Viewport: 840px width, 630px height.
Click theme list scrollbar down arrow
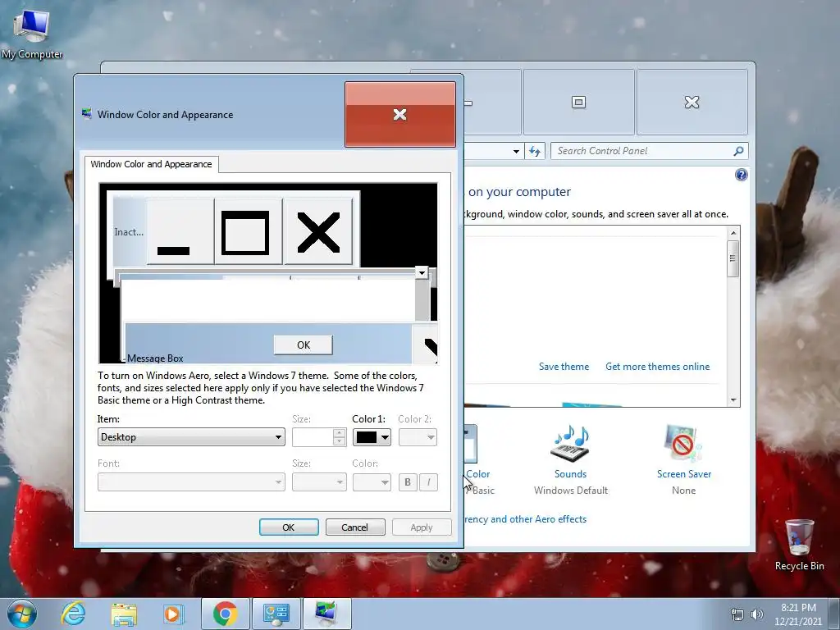pos(733,400)
